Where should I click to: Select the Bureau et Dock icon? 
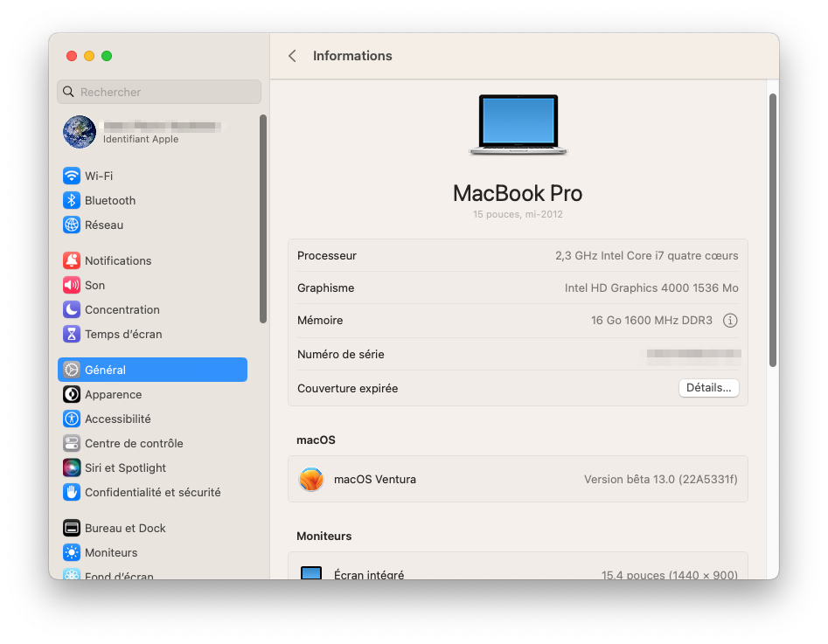72,528
